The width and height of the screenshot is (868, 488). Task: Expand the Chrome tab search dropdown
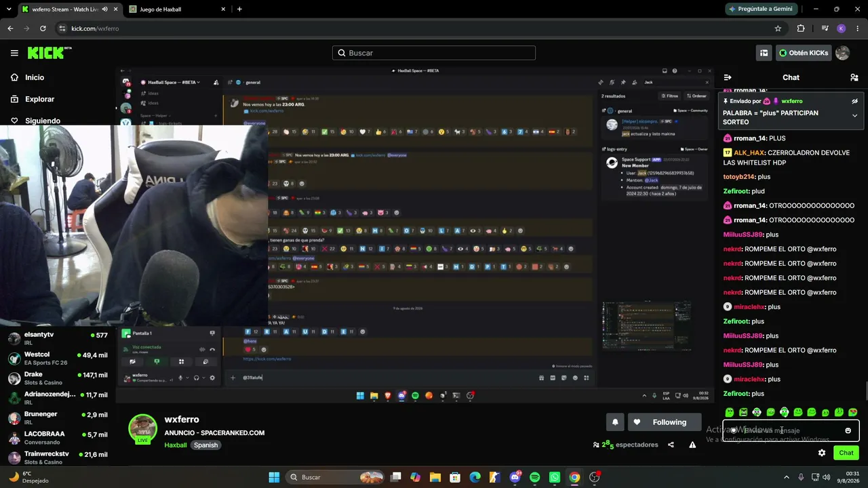point(8,9)
